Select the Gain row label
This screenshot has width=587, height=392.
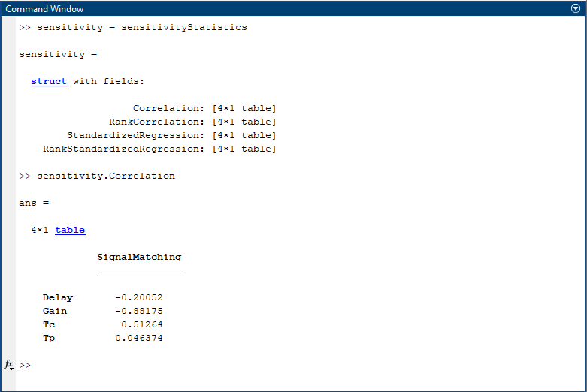click(55, 311)
